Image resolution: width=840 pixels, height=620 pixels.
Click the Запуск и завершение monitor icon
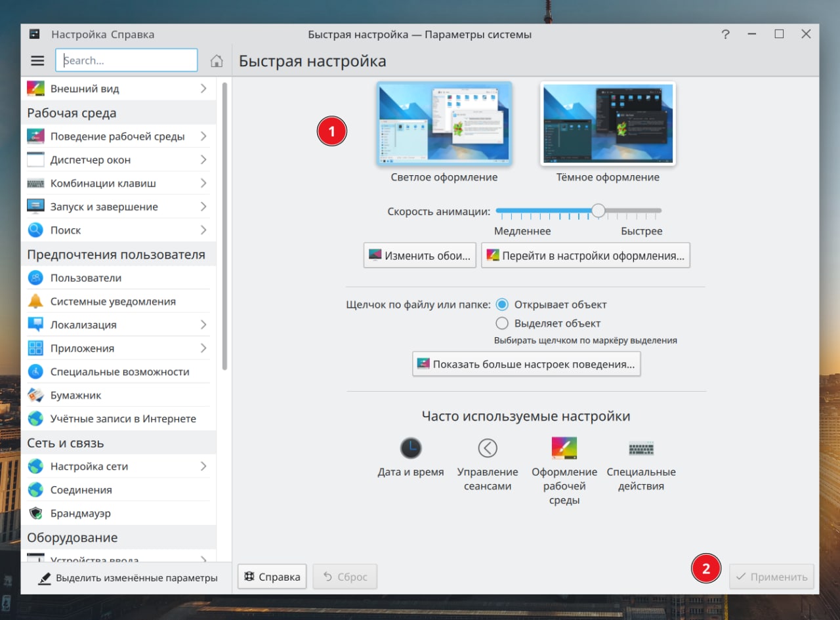point(35,207)
